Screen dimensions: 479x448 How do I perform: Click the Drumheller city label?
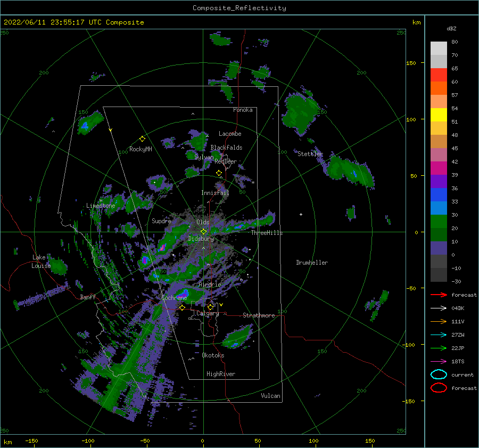312,263
